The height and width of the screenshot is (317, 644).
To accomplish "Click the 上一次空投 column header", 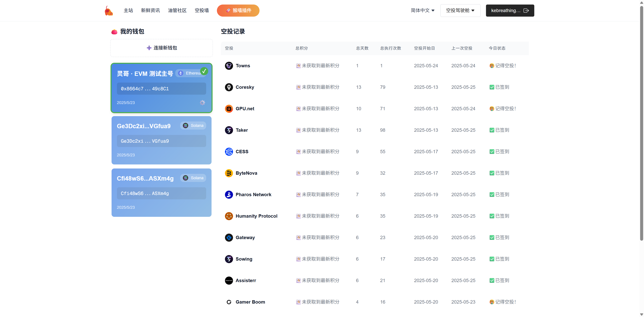I will 462,48.
